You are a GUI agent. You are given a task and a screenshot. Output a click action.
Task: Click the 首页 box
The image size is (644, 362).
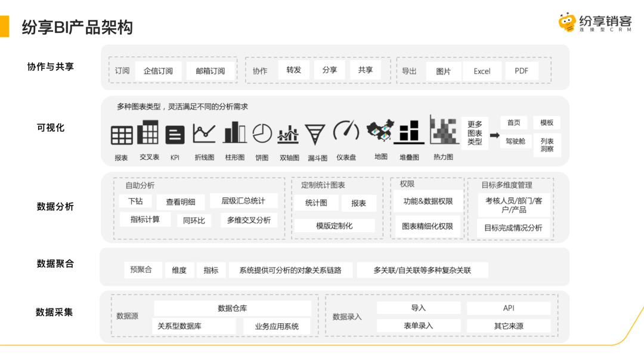click(x=514, y=122)
